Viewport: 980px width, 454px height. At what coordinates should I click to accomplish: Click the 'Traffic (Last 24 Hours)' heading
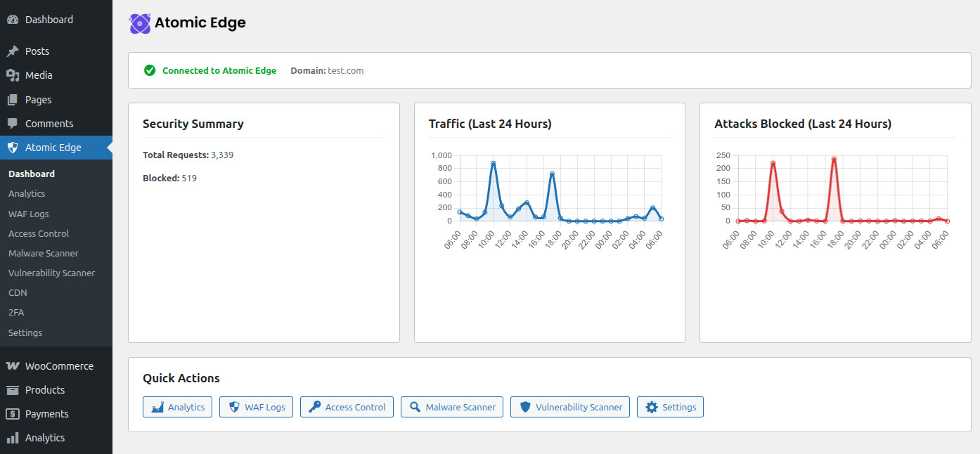[x=490, y=124]
